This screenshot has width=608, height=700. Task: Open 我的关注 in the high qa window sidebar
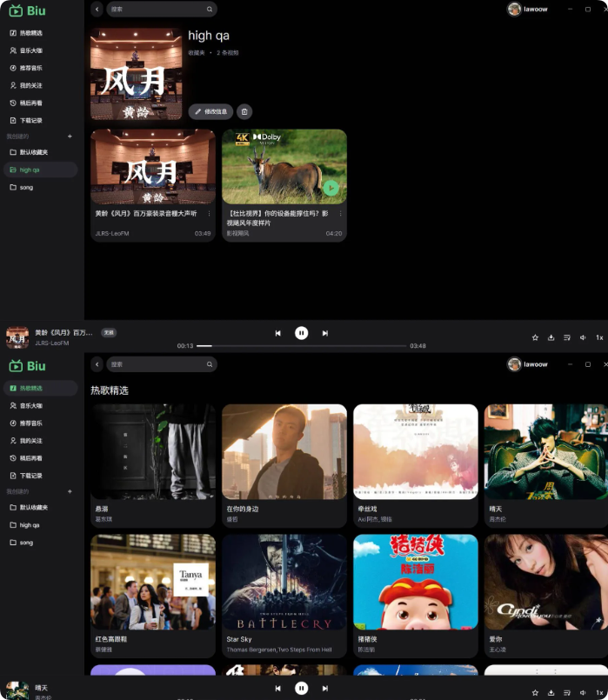pyautogui.click(x=27, y=85)
